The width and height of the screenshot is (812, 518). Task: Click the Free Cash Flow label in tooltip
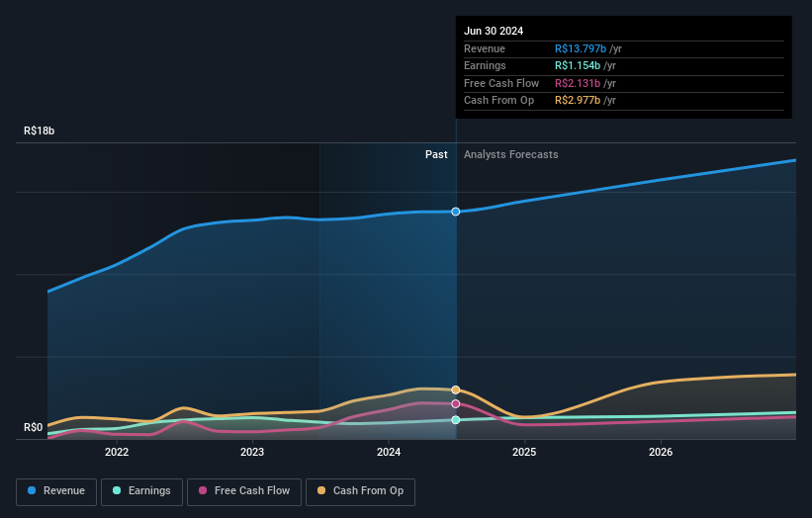pos(501,83)
